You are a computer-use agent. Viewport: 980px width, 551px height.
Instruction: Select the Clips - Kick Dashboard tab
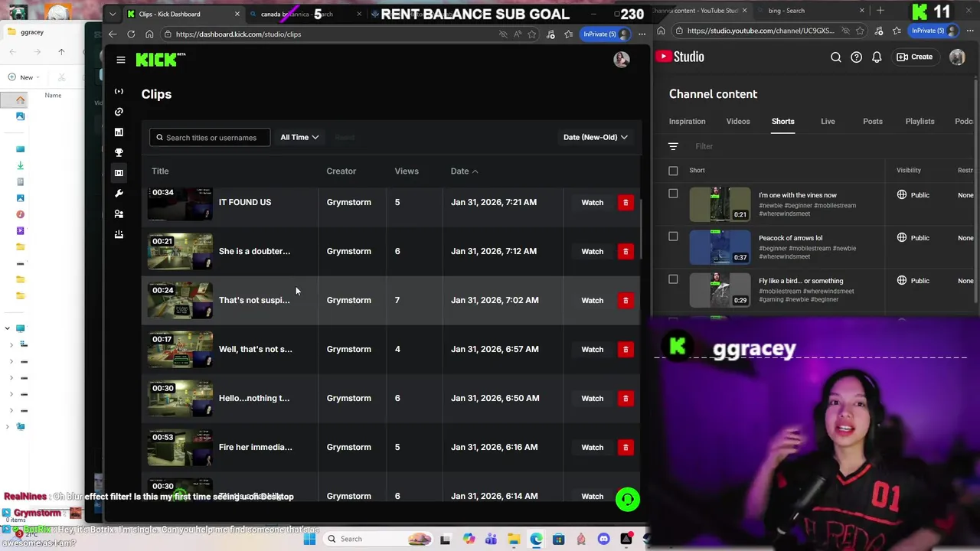tap(183, 14)
